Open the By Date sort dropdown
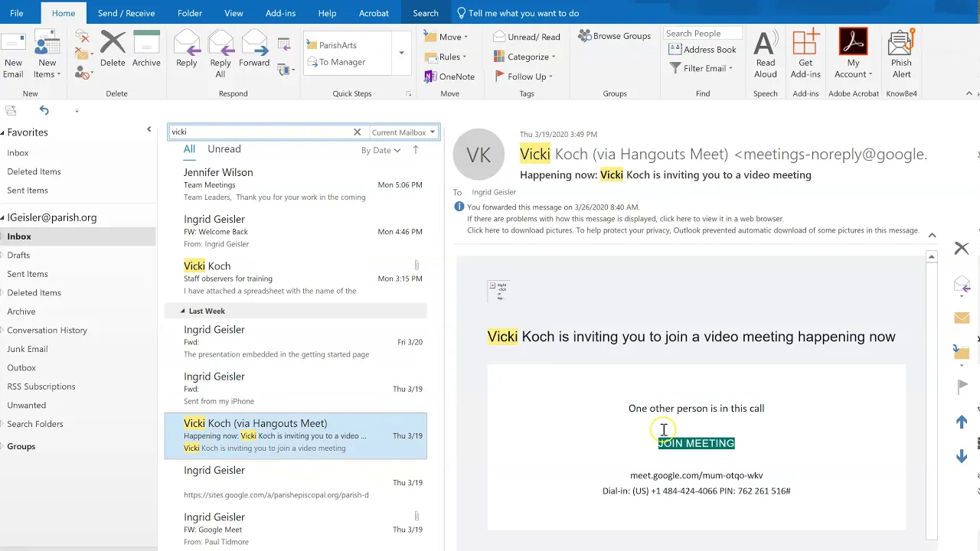Image resolution: width=980 pixels, height=551 pixels. tap(381, 150)
